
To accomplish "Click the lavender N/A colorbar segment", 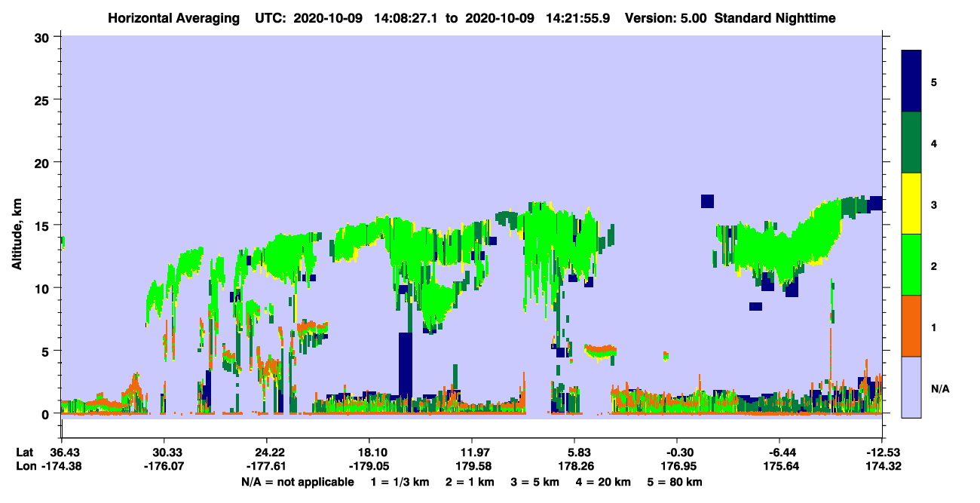I will pyautogui.click(x=911, y=386).
